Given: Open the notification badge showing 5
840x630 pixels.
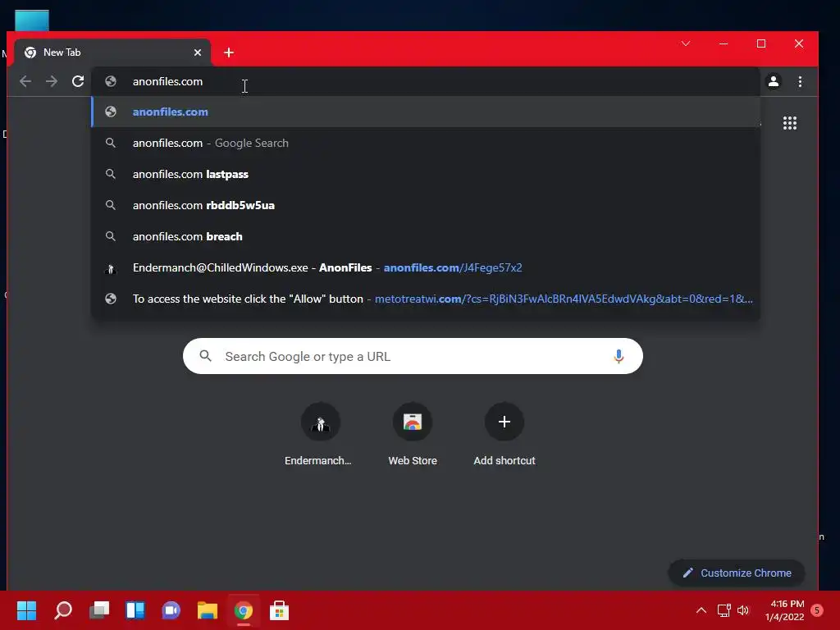Looking at the screenshot, I should 817,610.
